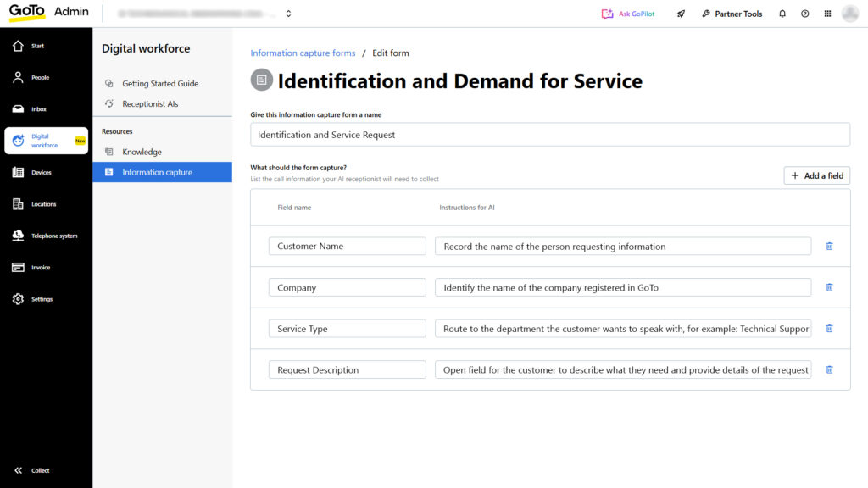Expand the account selector dropdown
The height and width of the screenshot is (488, 868).
tap(288, 14)
